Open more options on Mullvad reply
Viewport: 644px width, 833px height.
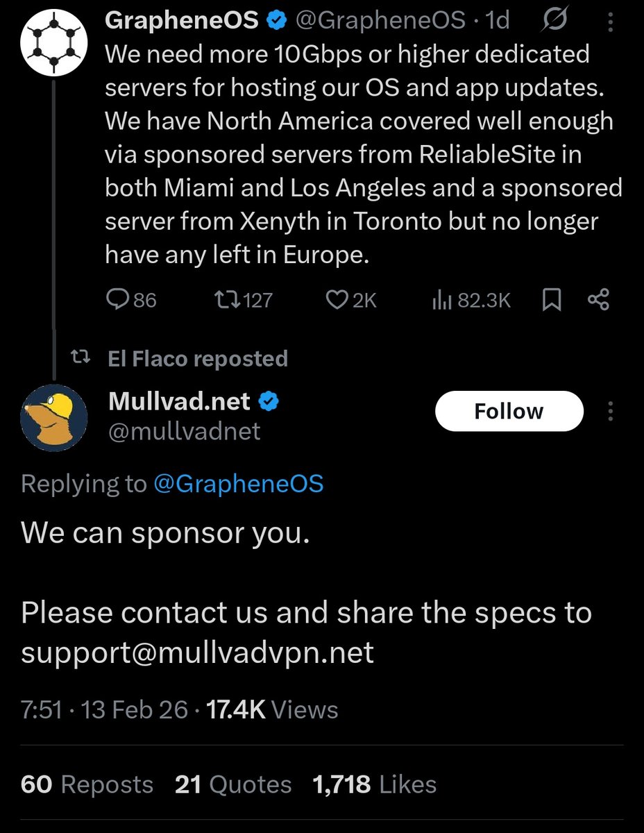tap(611, 412)
